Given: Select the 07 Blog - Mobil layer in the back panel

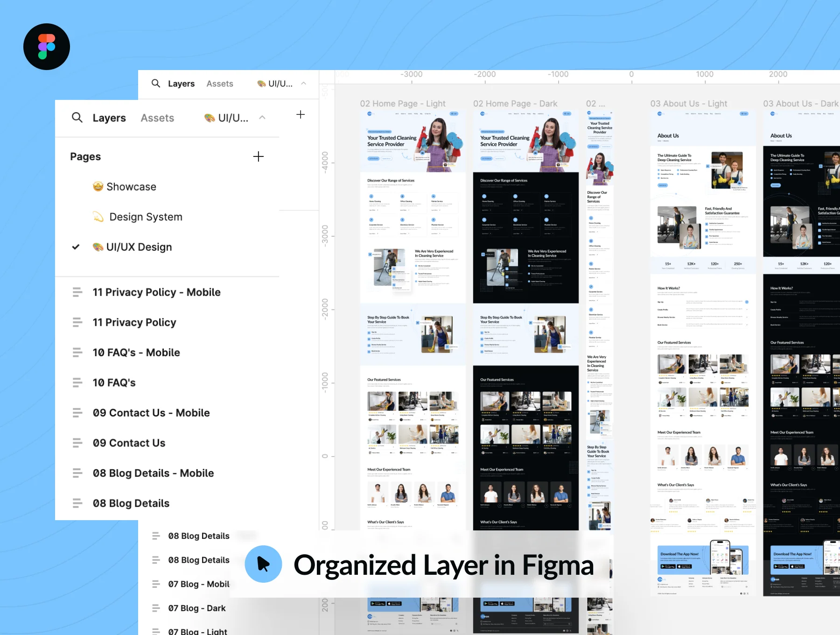Looking at the screenshot, I should click(x=199, y=584).
